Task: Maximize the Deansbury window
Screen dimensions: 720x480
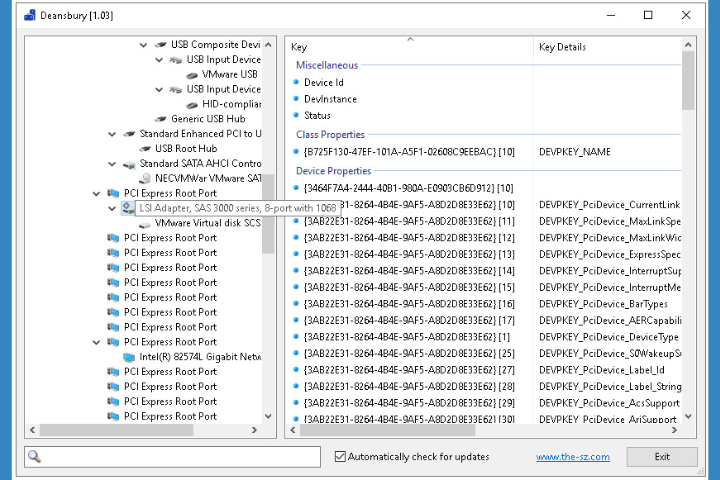Action: (x=648, y=15)
